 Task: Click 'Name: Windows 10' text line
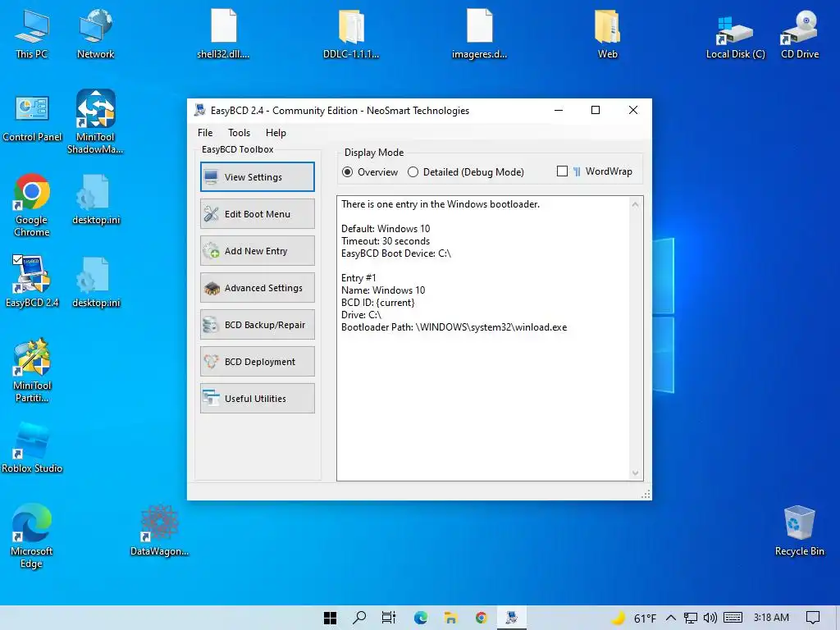point(383,290)
